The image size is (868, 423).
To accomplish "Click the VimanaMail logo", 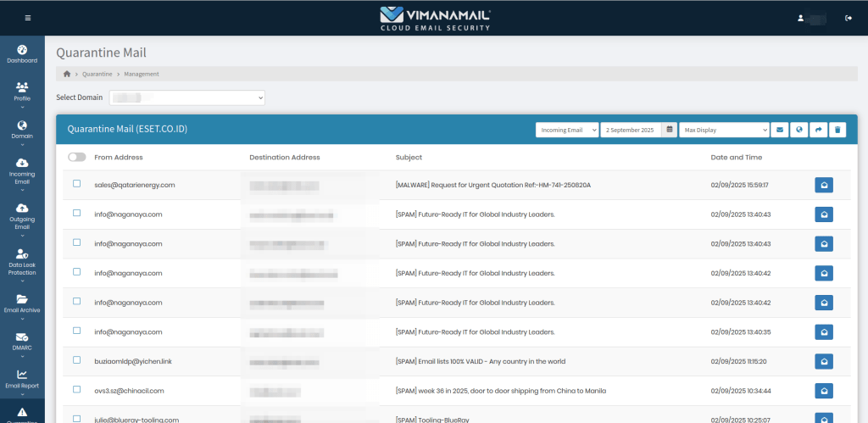I will (435, 19).
